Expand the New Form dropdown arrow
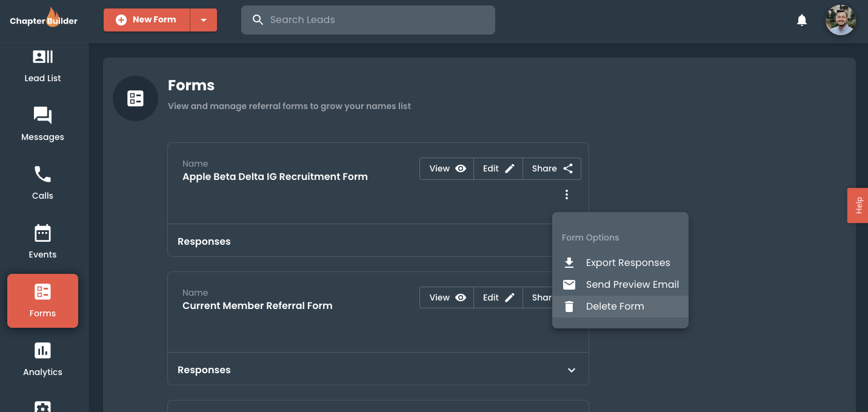The height and width of the screenshot is (412, 868). click(x=204, y=20)
